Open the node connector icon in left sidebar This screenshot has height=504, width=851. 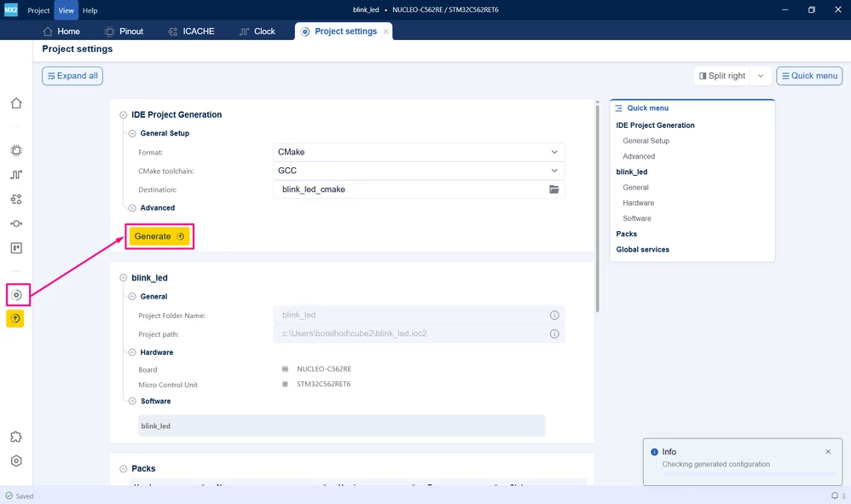pyautogui.click(x=16, y=223)
